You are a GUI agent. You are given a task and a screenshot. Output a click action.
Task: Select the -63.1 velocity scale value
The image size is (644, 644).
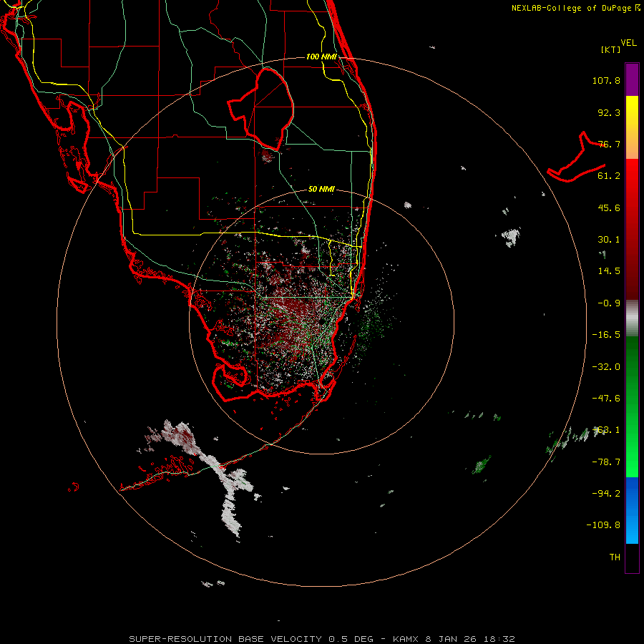click(x=606, y=430)
